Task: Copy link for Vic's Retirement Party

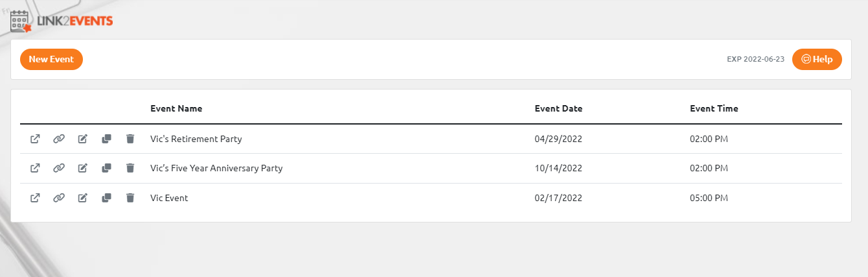Action: pos(59,139)
